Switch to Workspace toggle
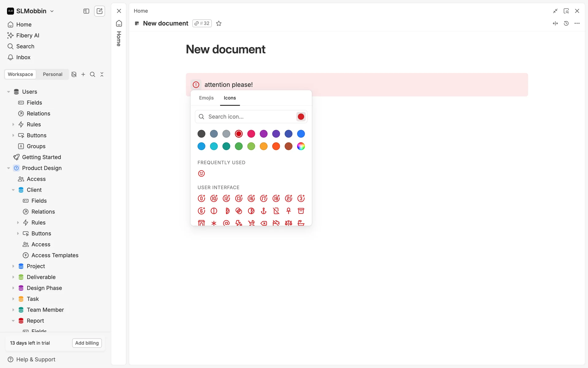This screenshot has width=588, height=368. [x=20, y=74]
